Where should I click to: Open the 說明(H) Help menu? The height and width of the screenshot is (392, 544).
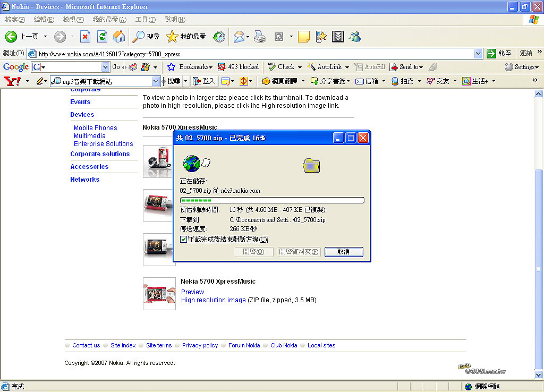pyautogui.click(x=175, y=20)
